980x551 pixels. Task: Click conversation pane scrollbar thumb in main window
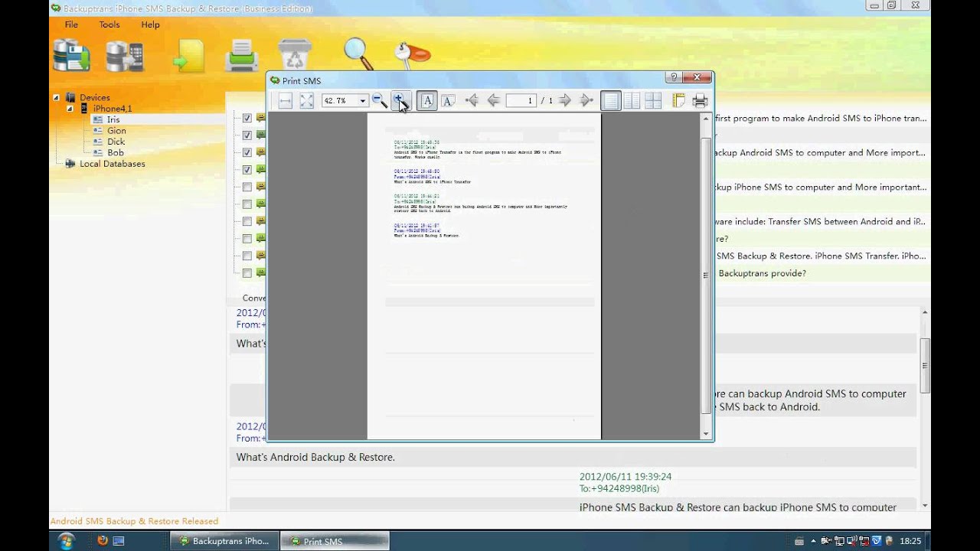coord(925,366)
